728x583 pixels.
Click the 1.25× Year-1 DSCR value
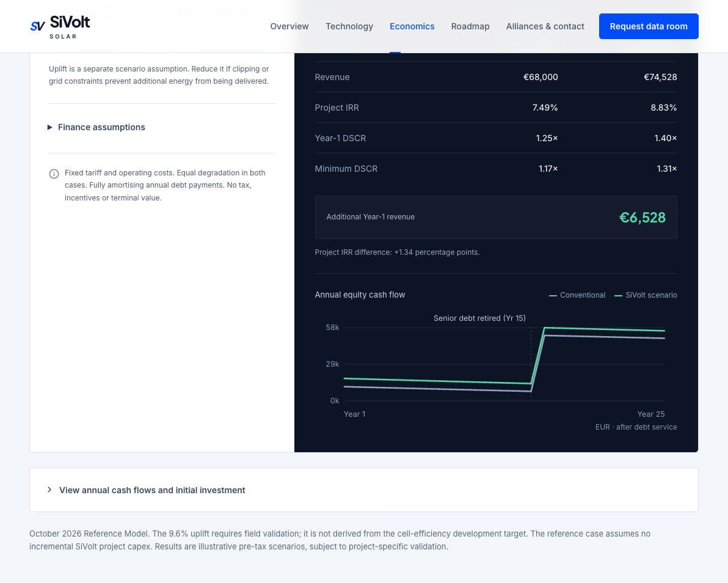pos(547,139)
